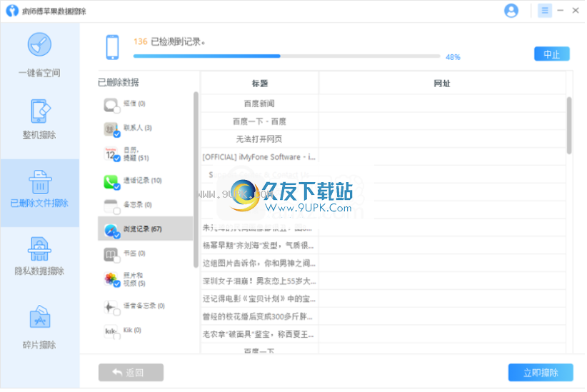Minimize the application window
587x392 pixels.
click(x=562, y=11)
